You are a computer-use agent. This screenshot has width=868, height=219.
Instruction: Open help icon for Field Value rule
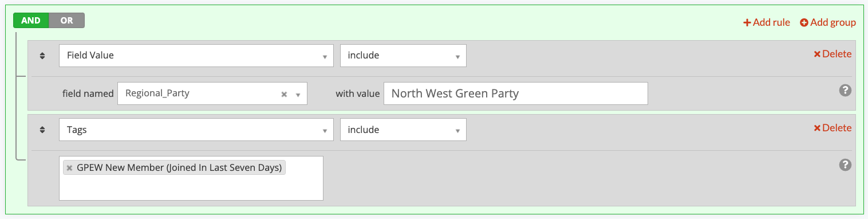(x=845, y=91)
